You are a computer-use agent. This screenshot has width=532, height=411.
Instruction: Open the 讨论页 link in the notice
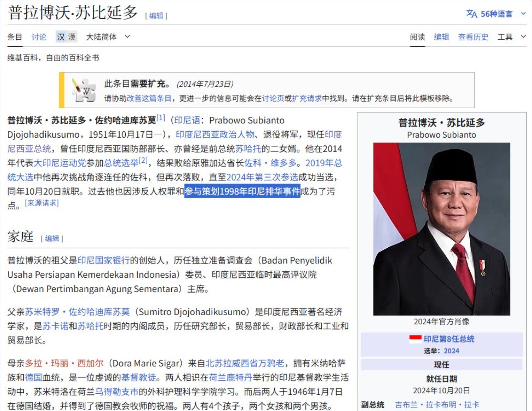click(x=273, y=98)
